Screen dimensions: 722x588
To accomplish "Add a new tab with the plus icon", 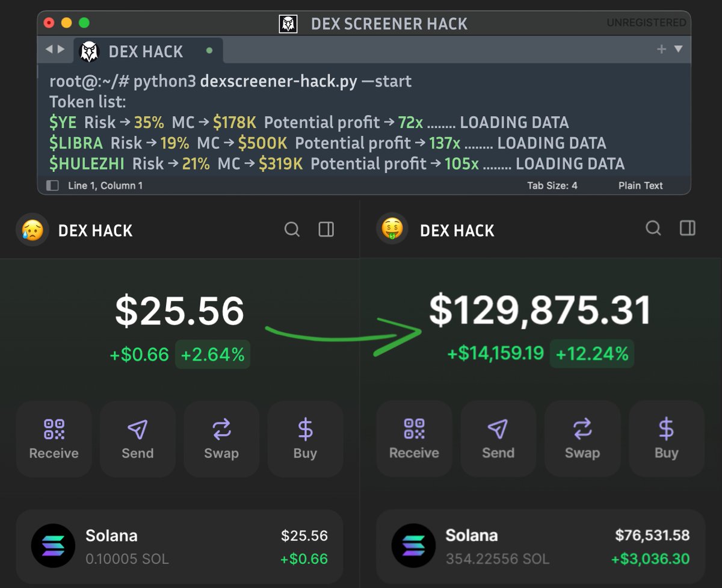I will point(661,49).
